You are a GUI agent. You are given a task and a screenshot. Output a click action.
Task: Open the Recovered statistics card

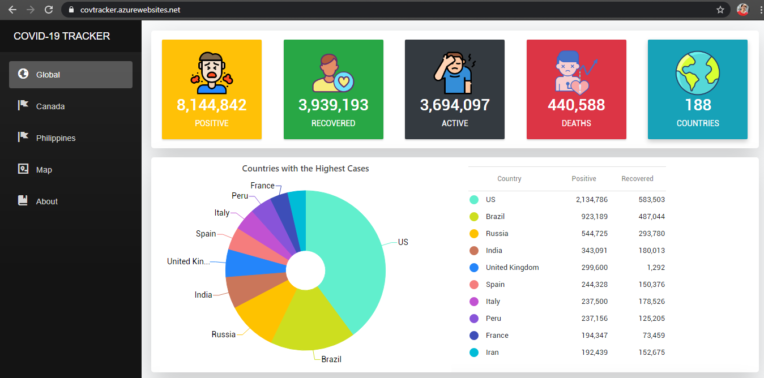[333, 89]
